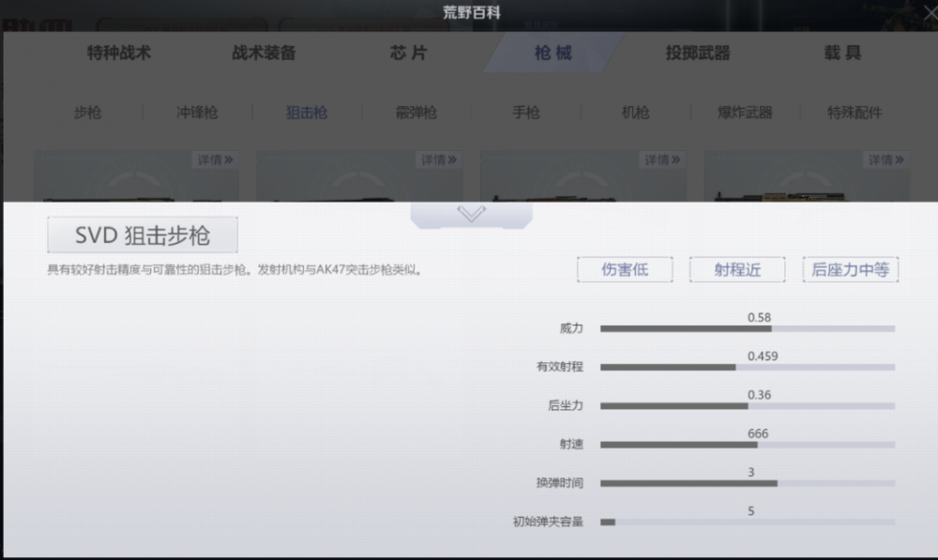938x560 pixels.
Task: Click the 初始弹夹容量 label
Action: pos(548,522)
